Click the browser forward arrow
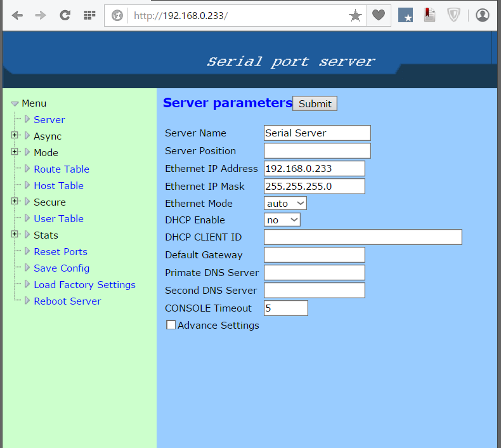Image resolution: width=501 pixels, height=448 pixels. [41, 15]
